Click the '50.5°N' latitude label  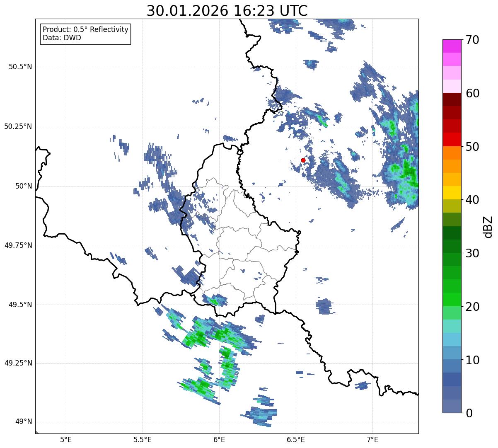click(x=20, y=67)
